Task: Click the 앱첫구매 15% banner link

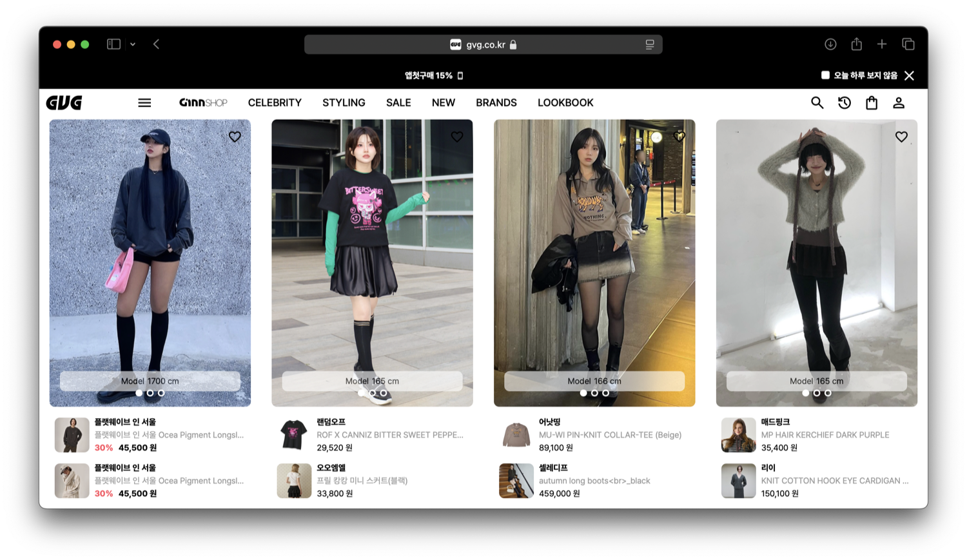Action: tap(433, 75)
